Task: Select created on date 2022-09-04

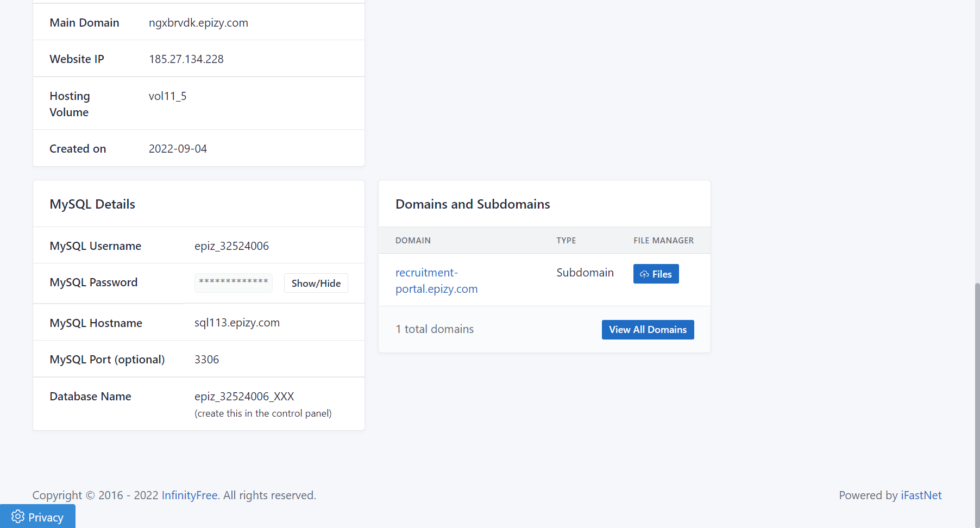Action: (178, 149)
